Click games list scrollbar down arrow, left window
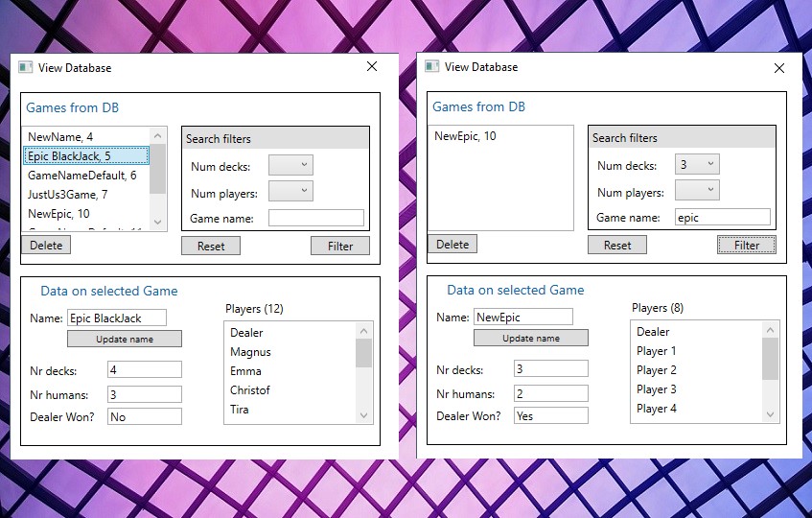This screenshot has width=812, height=518. (x=158, y=222)
